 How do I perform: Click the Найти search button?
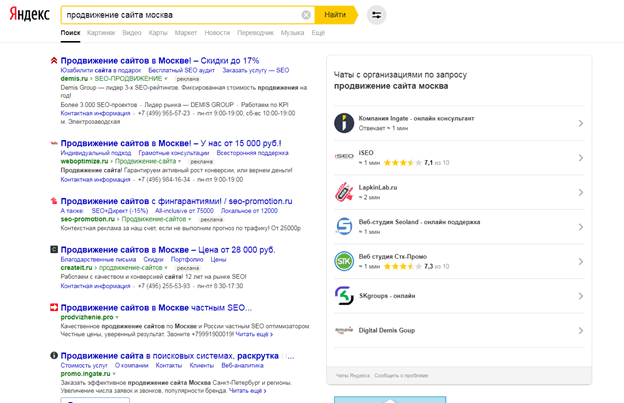[336, 15]
